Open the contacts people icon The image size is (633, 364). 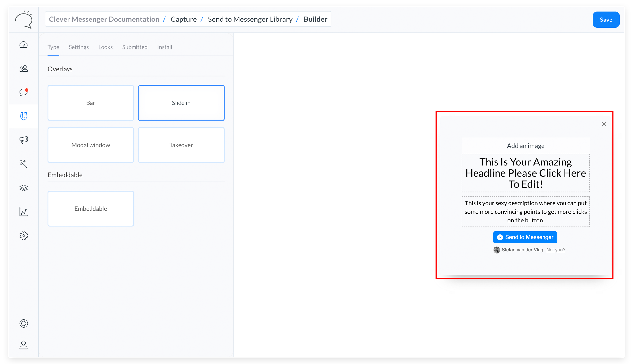[x=23, y=68]
